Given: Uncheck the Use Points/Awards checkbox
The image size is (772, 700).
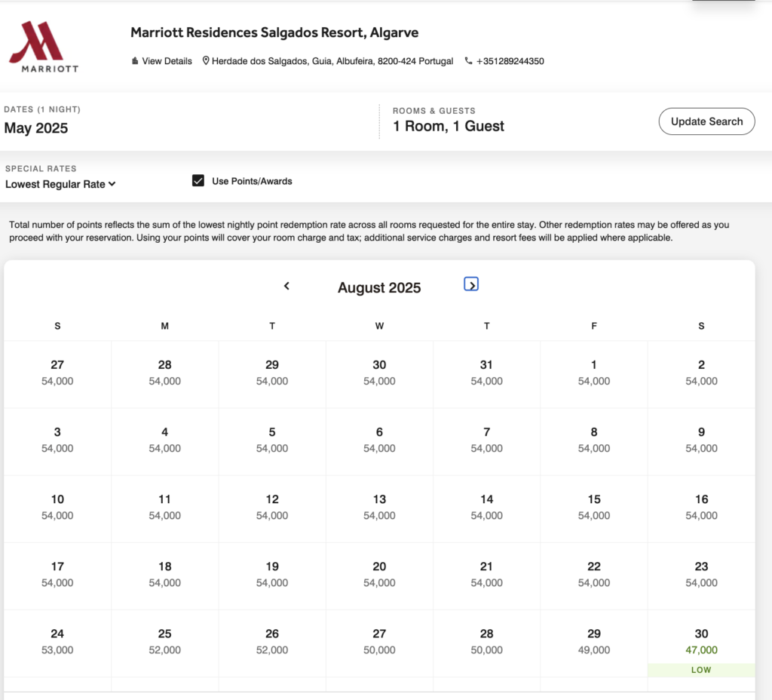Looking at the screenshot, I should point(198,181).
